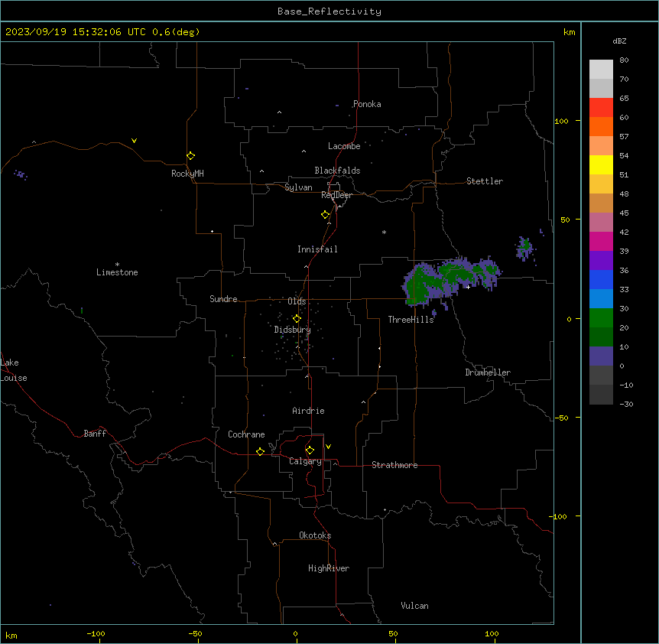Image resolution: width=659 pixels, height=644 pixels.
Task: Pick the yellow 54 dBZ legend swatch
Action: 601,164
